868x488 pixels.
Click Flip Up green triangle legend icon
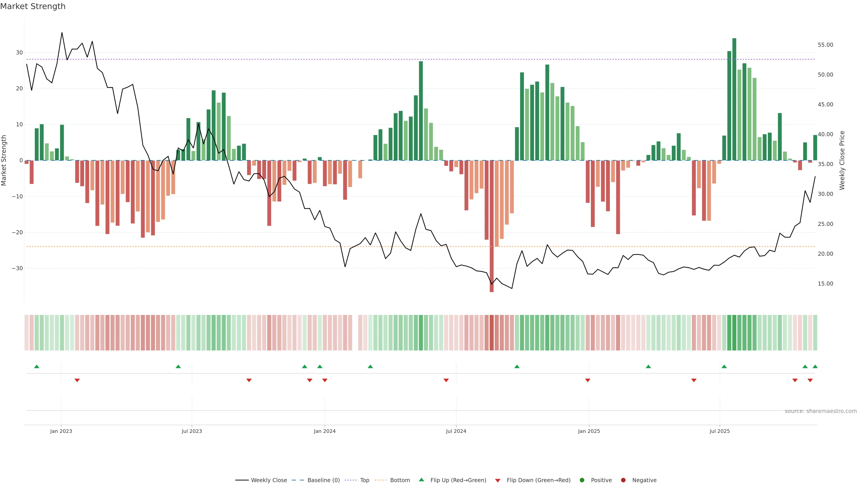pos(421,480)
